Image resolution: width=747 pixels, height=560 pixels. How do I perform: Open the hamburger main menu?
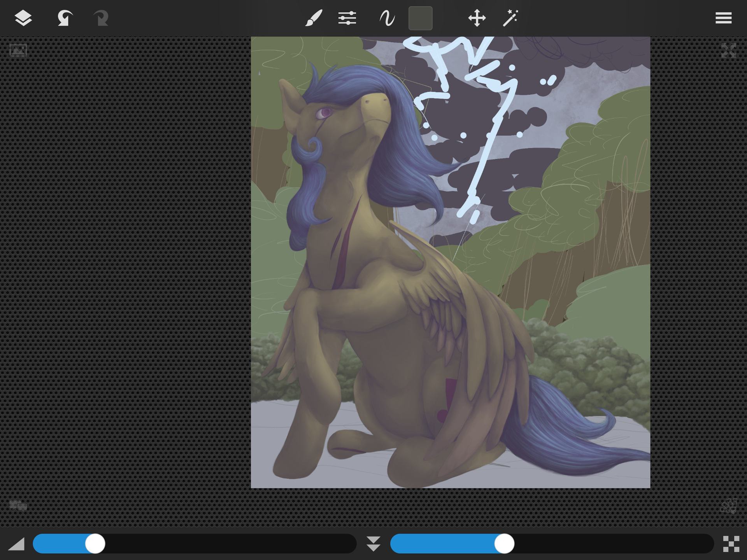(723, 18)
